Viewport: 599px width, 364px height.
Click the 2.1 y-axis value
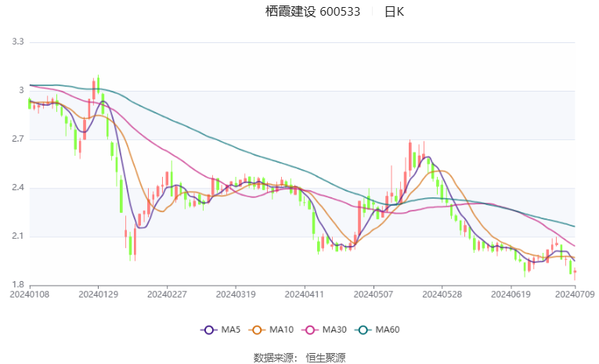coord(17,236)
